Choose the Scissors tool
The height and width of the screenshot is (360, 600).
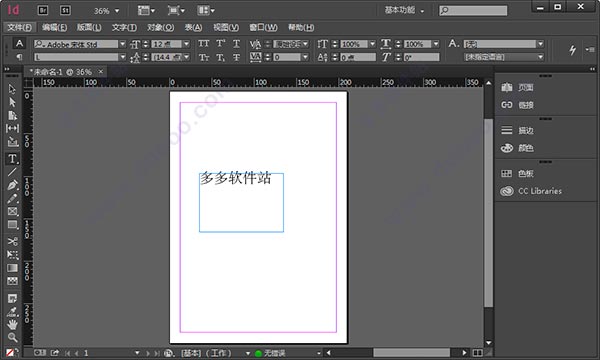(12, 241)
